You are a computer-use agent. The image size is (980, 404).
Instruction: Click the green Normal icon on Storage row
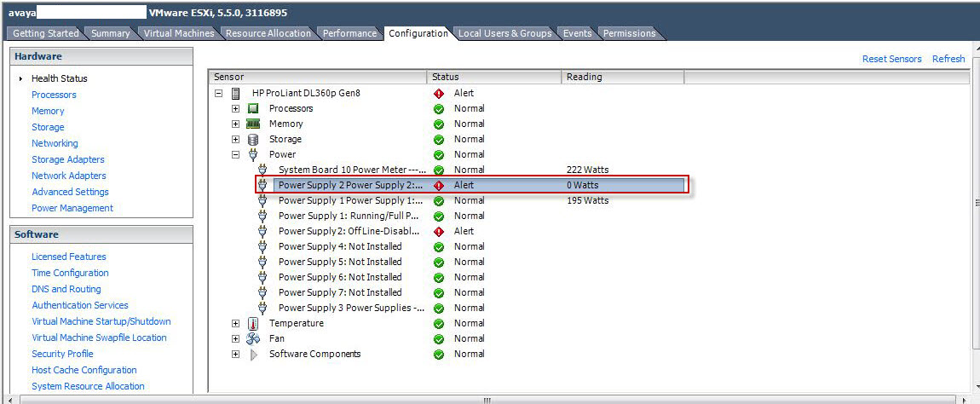(439, 140)
